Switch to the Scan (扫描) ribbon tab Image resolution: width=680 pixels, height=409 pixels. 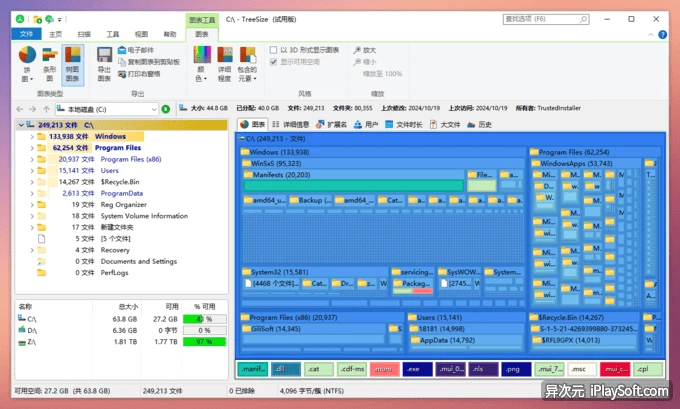pos(84,34)
